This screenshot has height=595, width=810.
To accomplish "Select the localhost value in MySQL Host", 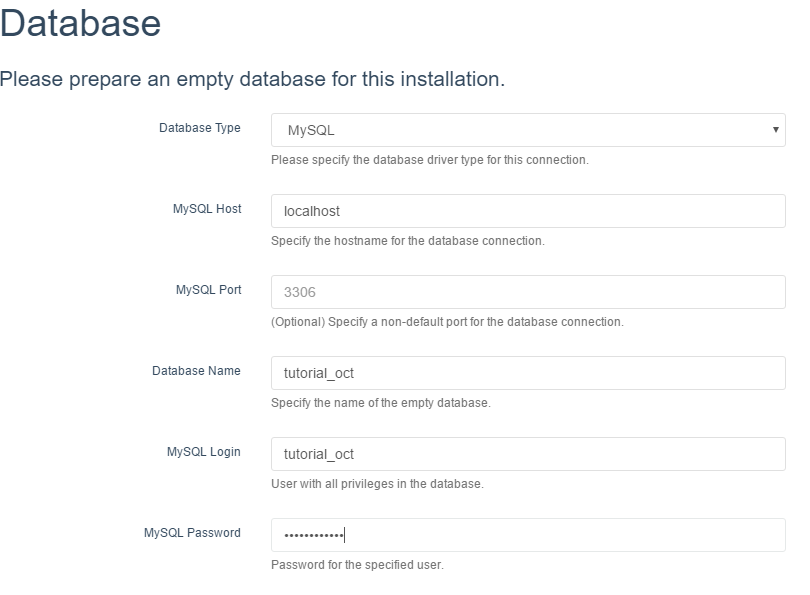I will pyautogui.click(x=303, y=210).
